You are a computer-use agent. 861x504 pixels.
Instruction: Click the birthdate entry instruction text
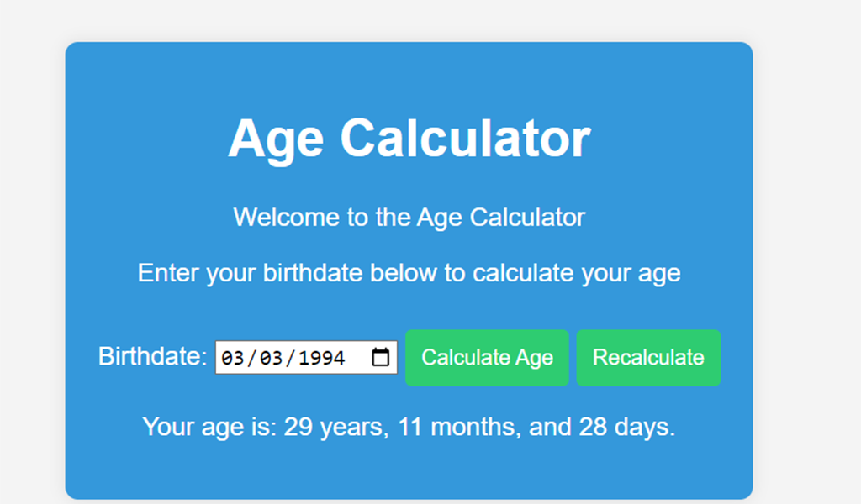(409, 272)
